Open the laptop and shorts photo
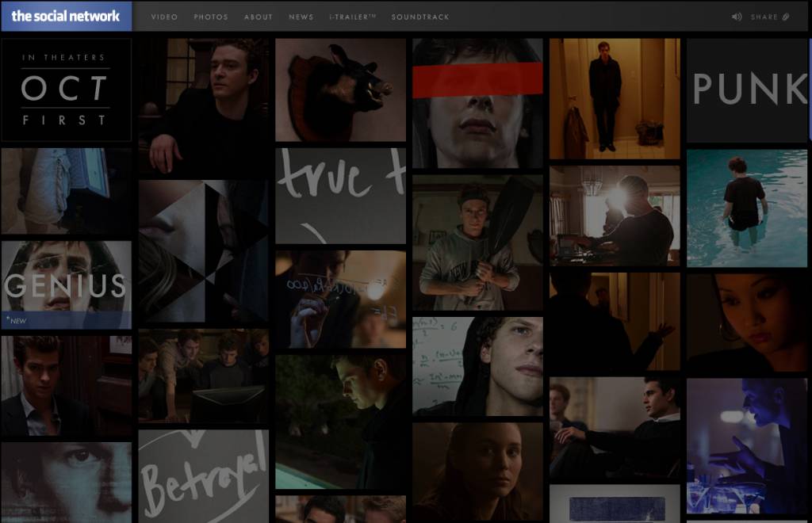The height and width of the screenshot is (523, 812). [x=67, y=191]
